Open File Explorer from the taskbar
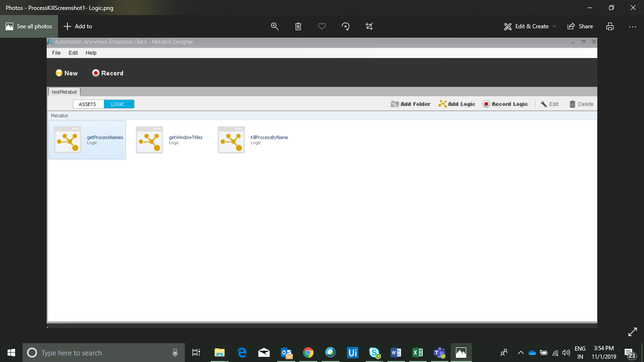 click(220, 353)
